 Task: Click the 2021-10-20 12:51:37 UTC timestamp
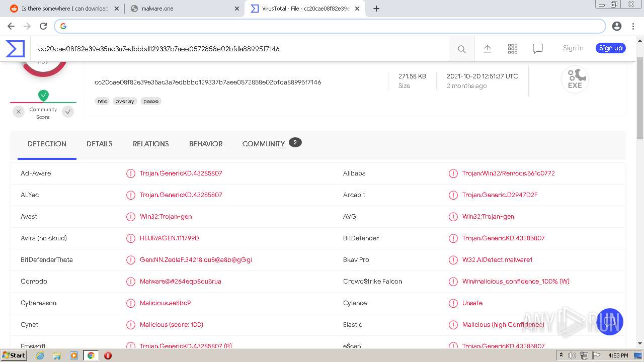[482, 76]
